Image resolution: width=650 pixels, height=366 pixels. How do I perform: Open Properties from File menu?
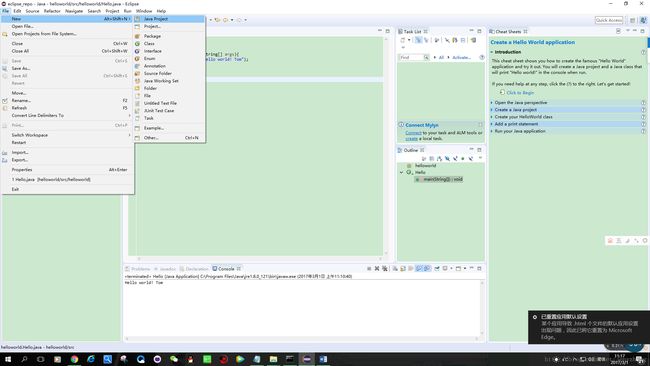pyautogui.click(x=67, y=170)
